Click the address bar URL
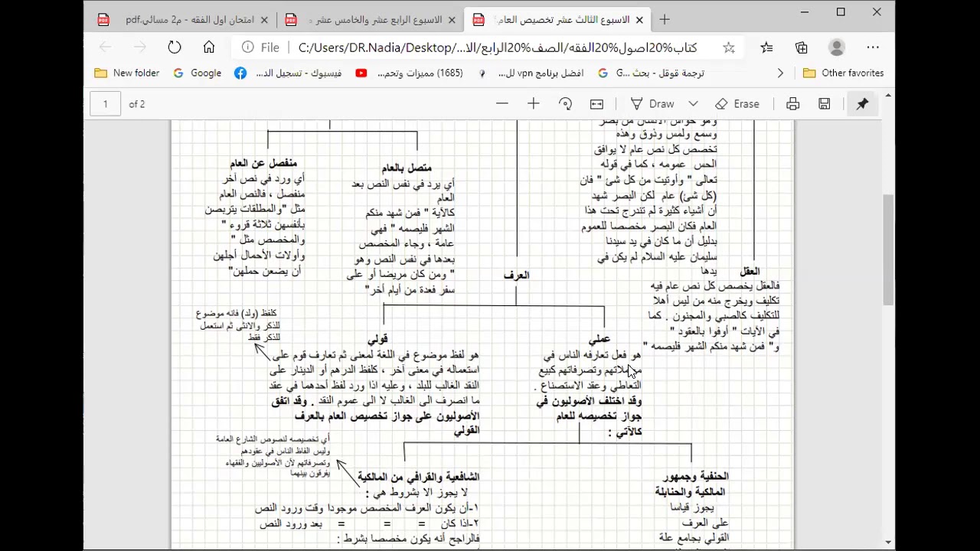The width and height of the screenshot is (980, 551). pos(498,47)
